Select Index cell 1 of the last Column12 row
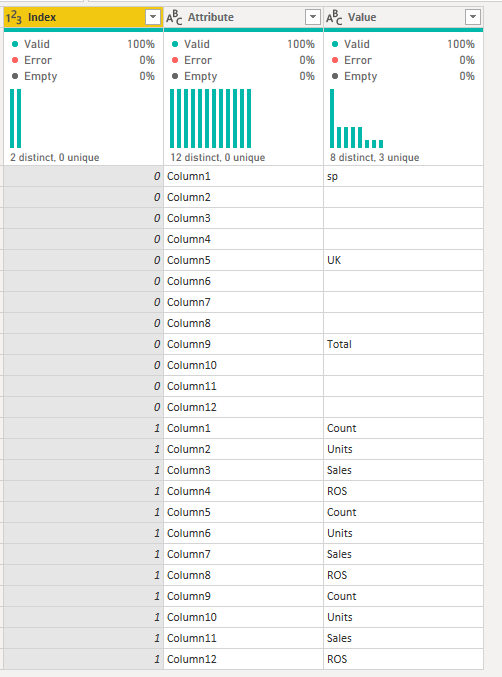Viewport: 502px width, 677px height. pyautogui.click(x=83, y=659)
